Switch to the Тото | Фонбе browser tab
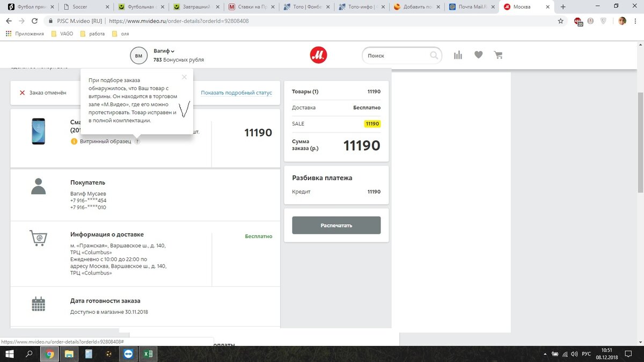Viewport: 644px width, 362px height. (x=306, y=7)
